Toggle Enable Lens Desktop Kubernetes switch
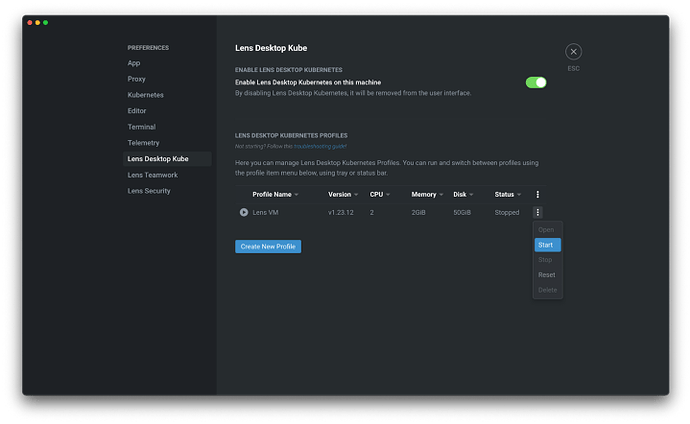This screenshot has height=424, width=690. (536, 82)
